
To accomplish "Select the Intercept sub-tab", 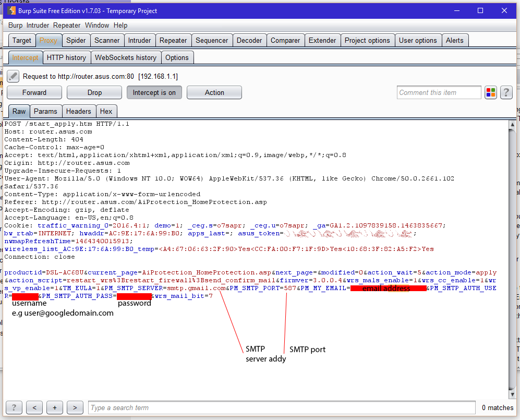I will click(25, 58).
